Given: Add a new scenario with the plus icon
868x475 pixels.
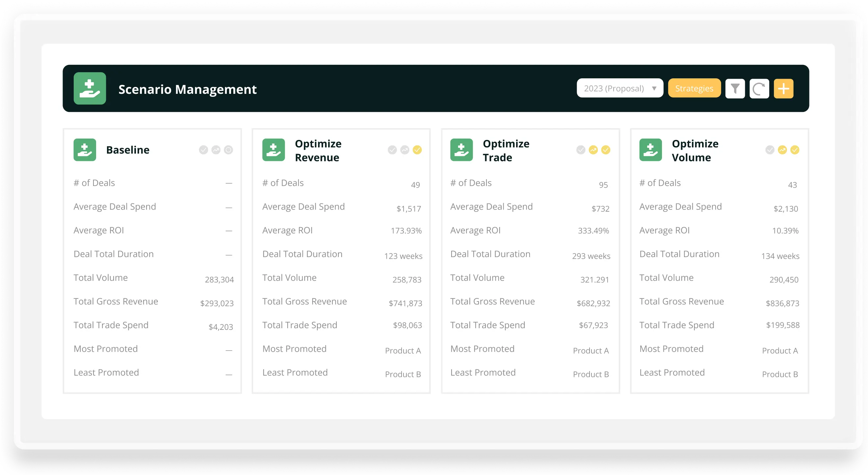Looking at the screenshot, I should pos(783,88).
